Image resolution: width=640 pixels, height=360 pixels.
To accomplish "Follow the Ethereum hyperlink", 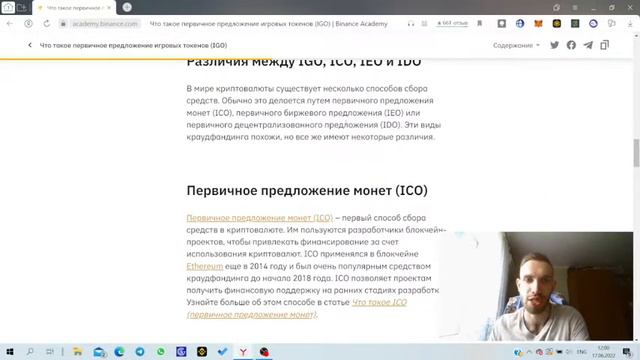I will [x=205, y=266].
